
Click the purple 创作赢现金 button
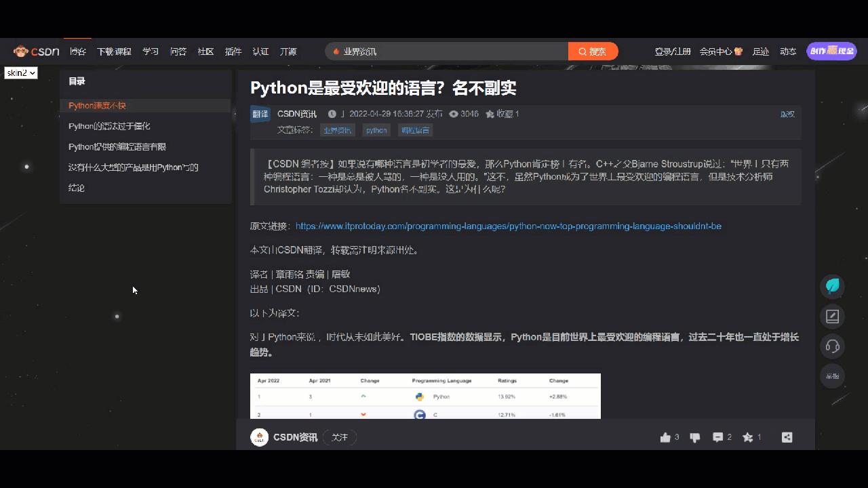tap(831, 51)
